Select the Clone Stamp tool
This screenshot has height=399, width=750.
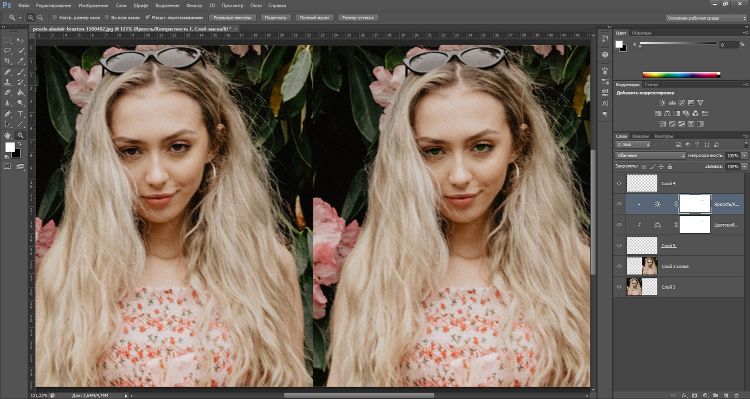[8, 82]
